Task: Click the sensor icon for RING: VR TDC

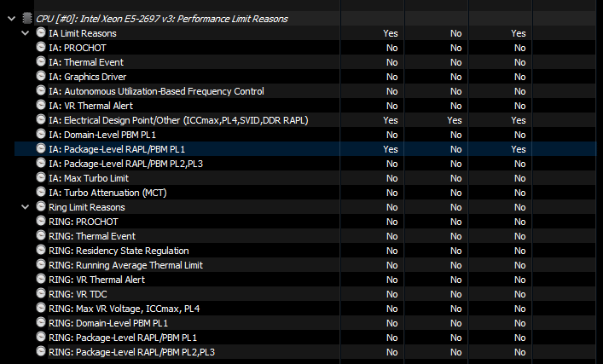Action: tap(41, 293)
